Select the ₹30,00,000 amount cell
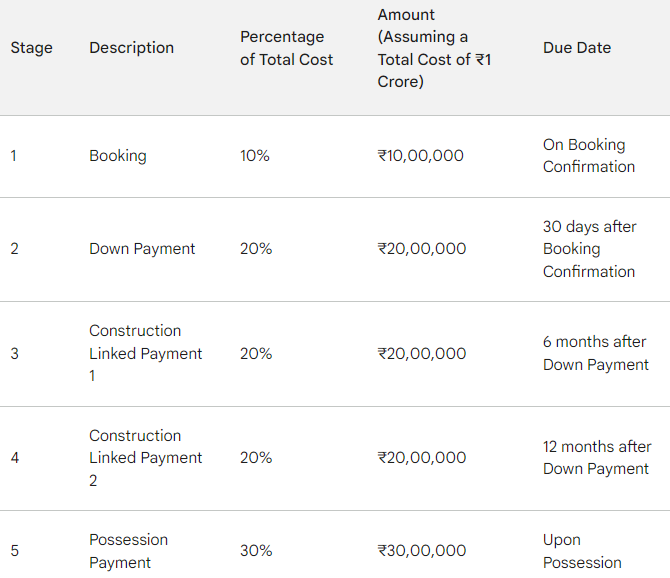Viewport: 670px width, 578px height. point(422,551)
